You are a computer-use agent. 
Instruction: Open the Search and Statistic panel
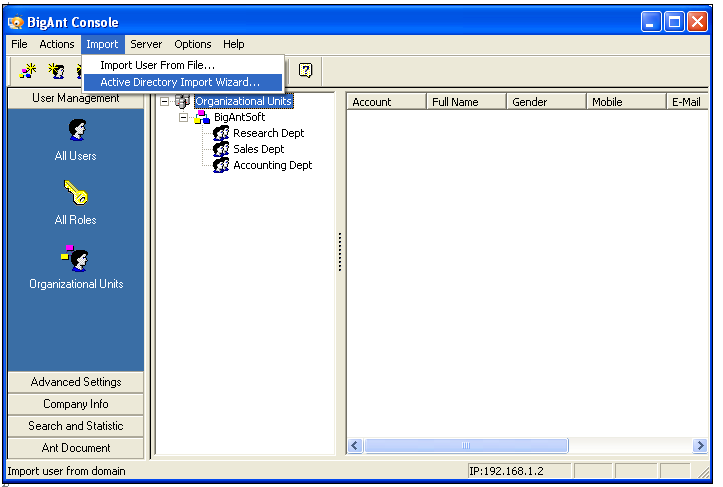tap(76, 426)
